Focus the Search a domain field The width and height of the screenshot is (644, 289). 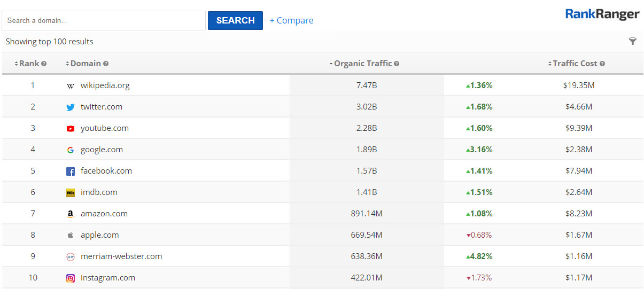coord(104,21)
